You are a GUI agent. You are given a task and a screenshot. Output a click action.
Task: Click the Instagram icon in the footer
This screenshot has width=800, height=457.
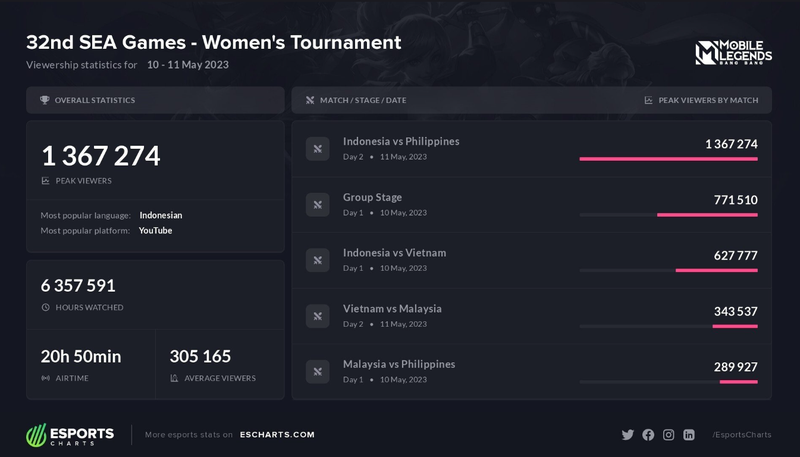tap(669, 435)
